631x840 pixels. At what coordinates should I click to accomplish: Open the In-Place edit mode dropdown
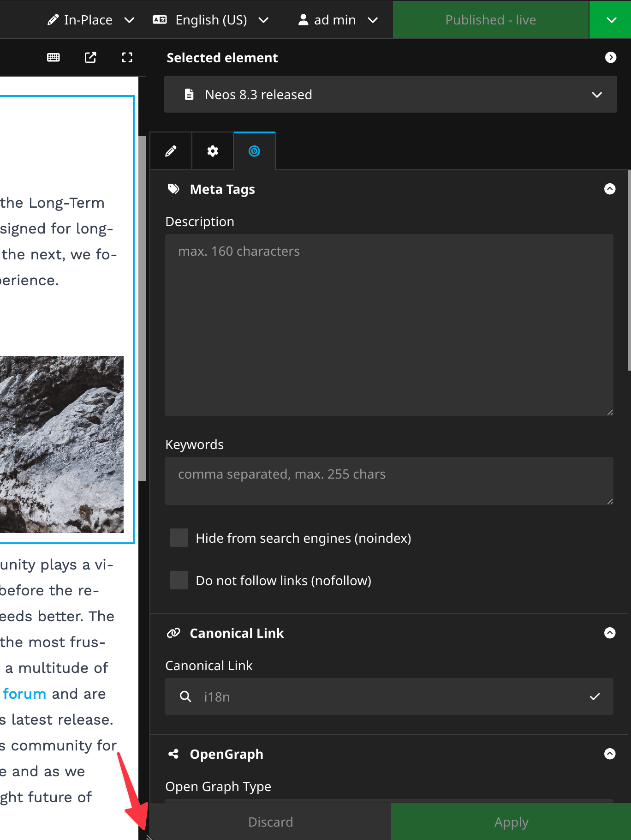pyautogui.click(x=91, y=20)
